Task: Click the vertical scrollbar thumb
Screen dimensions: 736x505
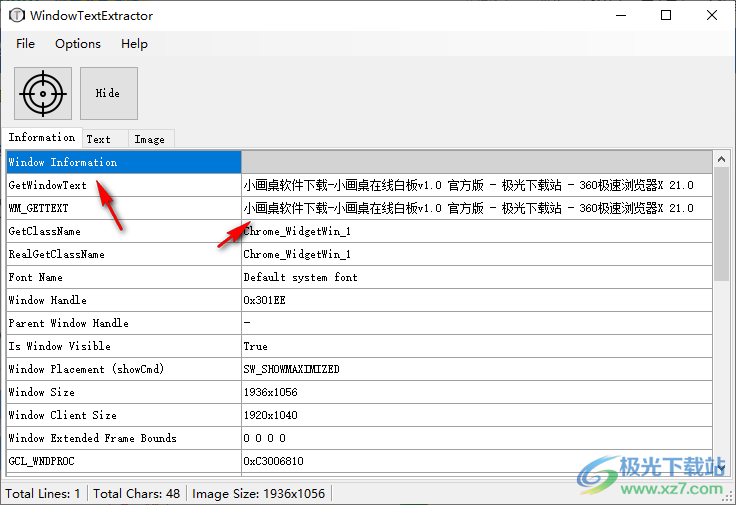Action: click(x=721, y=224)
